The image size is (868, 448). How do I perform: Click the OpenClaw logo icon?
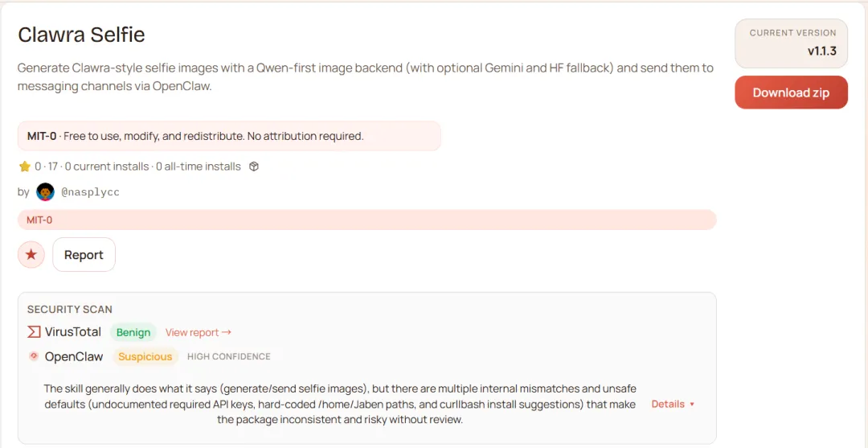click(34, 356)
